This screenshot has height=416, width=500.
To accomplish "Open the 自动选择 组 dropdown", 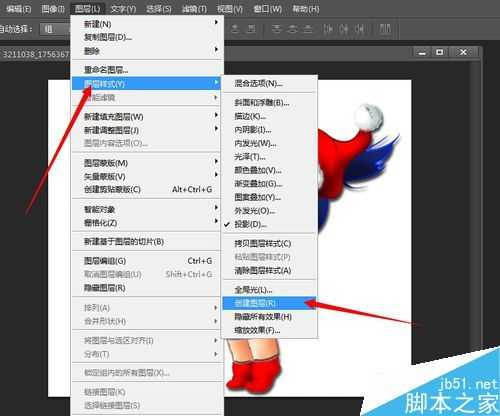I will (x=55, y=29).
